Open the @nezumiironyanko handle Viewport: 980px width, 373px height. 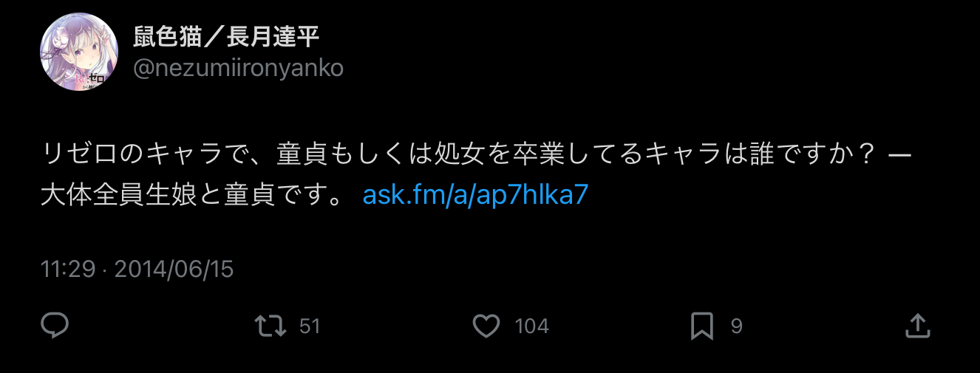(238, 68)
